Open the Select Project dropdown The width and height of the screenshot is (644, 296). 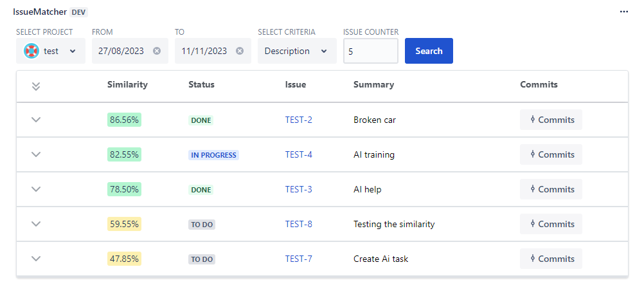click(x=51, y=51)
